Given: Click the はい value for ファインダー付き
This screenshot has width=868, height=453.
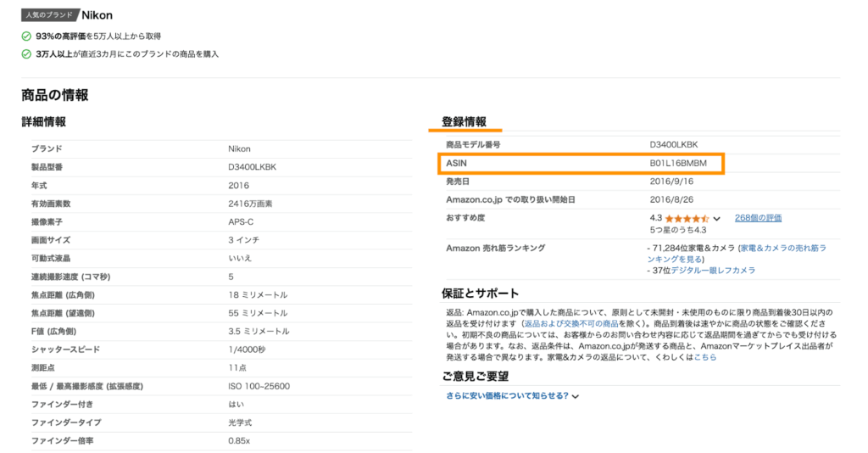Looking at the screenshot, I should (x=236, y=405).
